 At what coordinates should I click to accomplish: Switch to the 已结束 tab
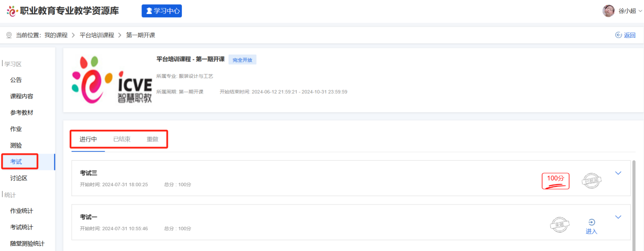(122, 139)
